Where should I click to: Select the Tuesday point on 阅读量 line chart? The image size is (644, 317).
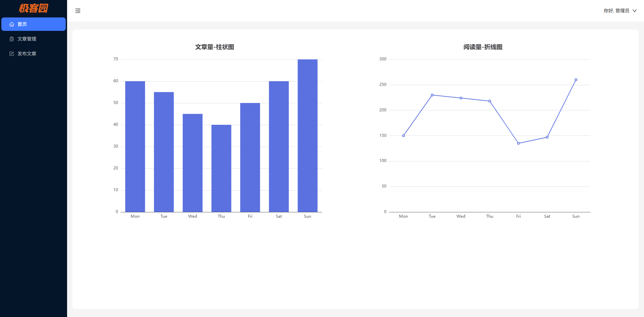(432, 95)
